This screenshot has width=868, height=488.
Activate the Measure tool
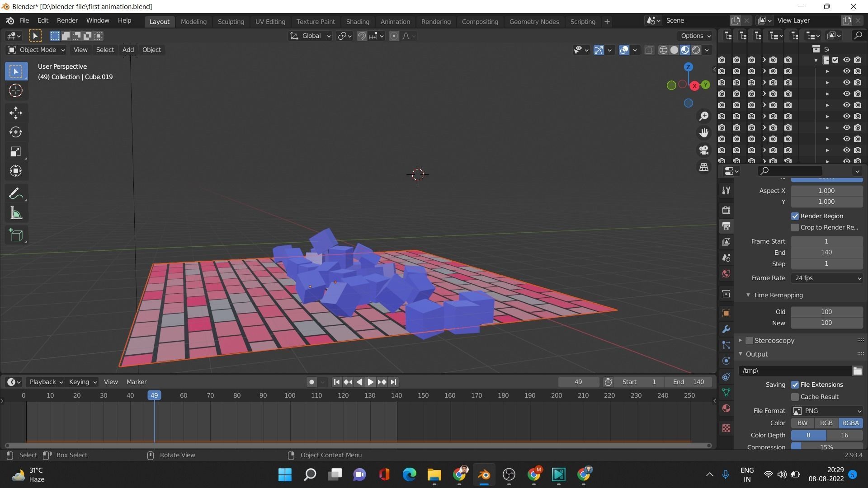coord(16,213)
